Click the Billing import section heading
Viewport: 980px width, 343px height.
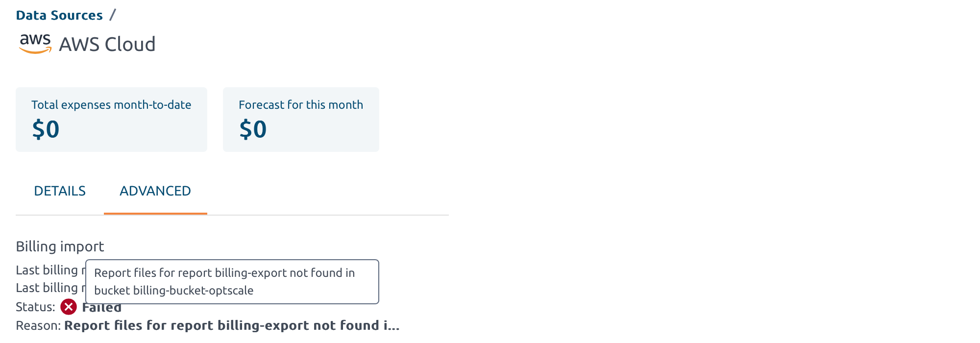[x=60, y=246]
